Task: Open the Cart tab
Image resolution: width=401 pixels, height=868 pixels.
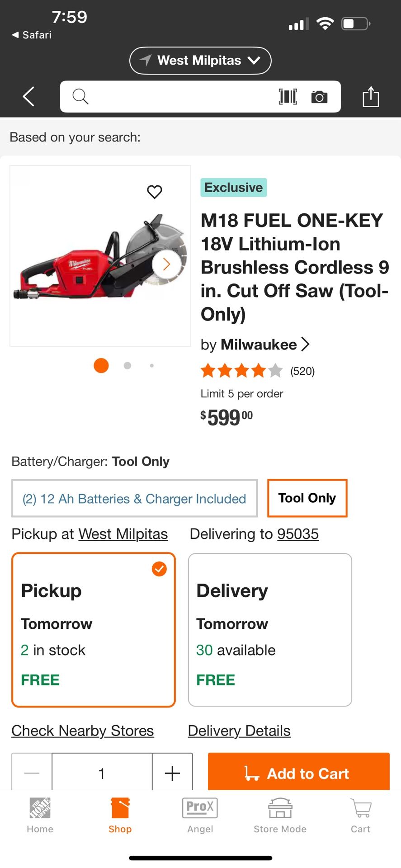Action: (x=360, y=816)
